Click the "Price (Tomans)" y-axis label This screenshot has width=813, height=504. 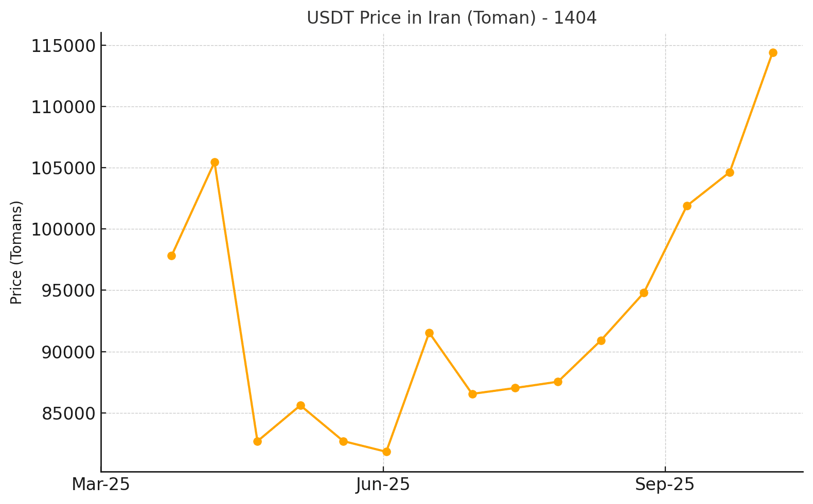pos(16,252)
